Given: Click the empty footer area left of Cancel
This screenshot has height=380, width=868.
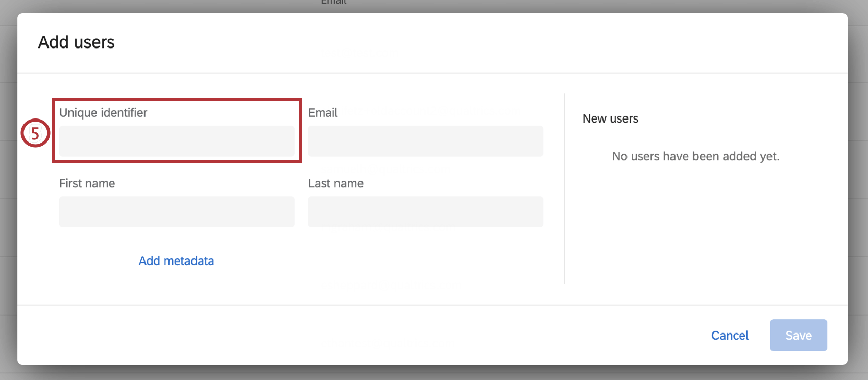Looking at the screenshot, I should 357,336.
